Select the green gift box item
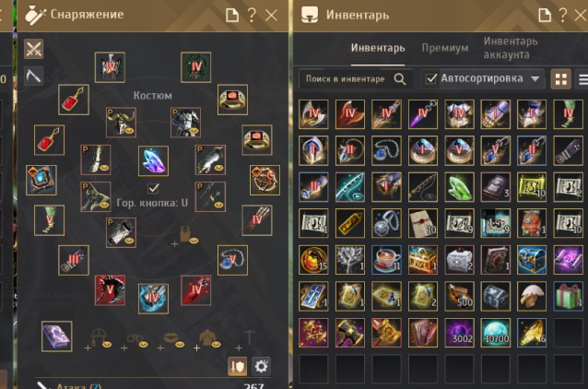The image size is (588, 389). (x=568, y=296)
